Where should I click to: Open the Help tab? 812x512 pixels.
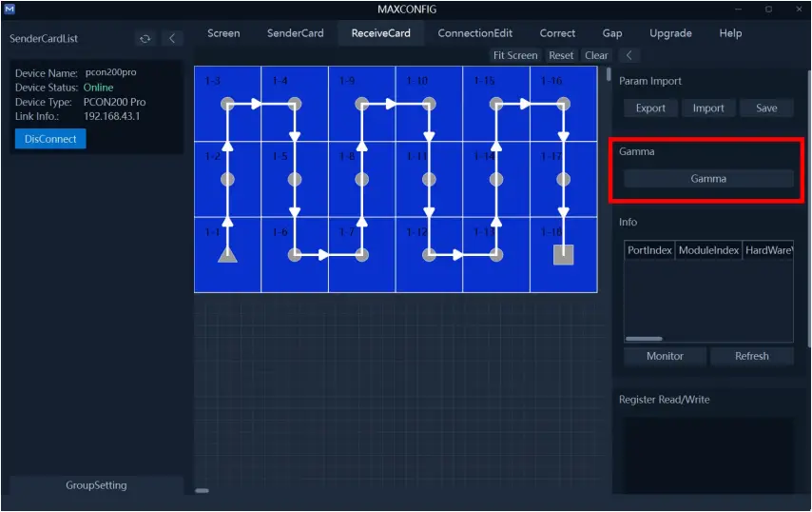tap(730, 33)
